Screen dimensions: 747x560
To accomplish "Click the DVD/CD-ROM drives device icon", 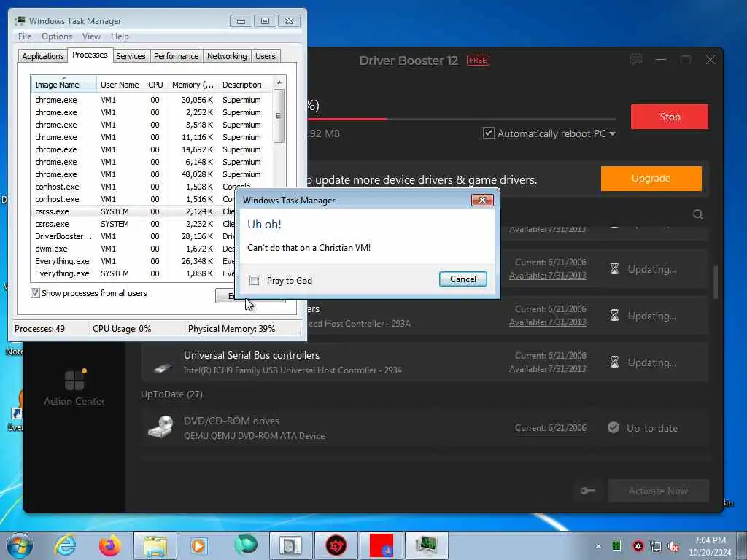I will (x=160, y=427).
